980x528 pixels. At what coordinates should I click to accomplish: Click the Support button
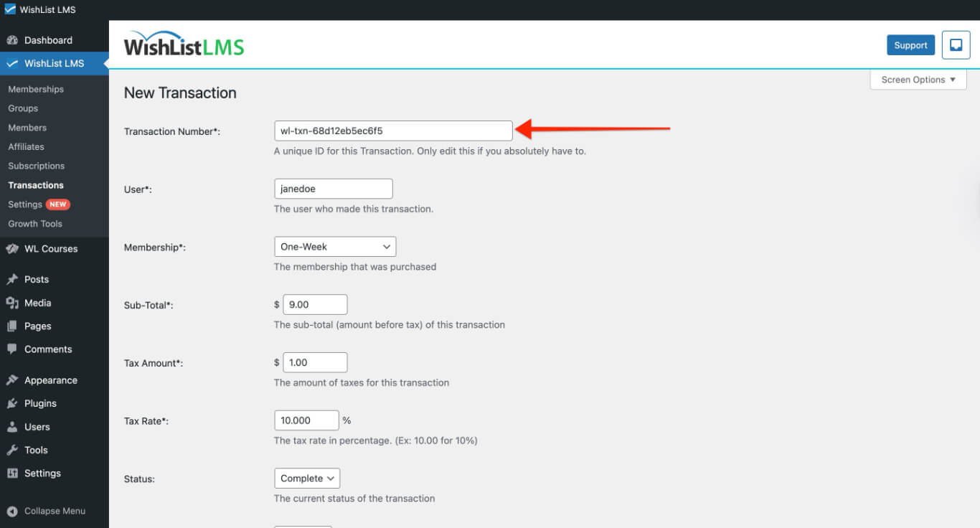pyautogui.click(x=910, y=44)
